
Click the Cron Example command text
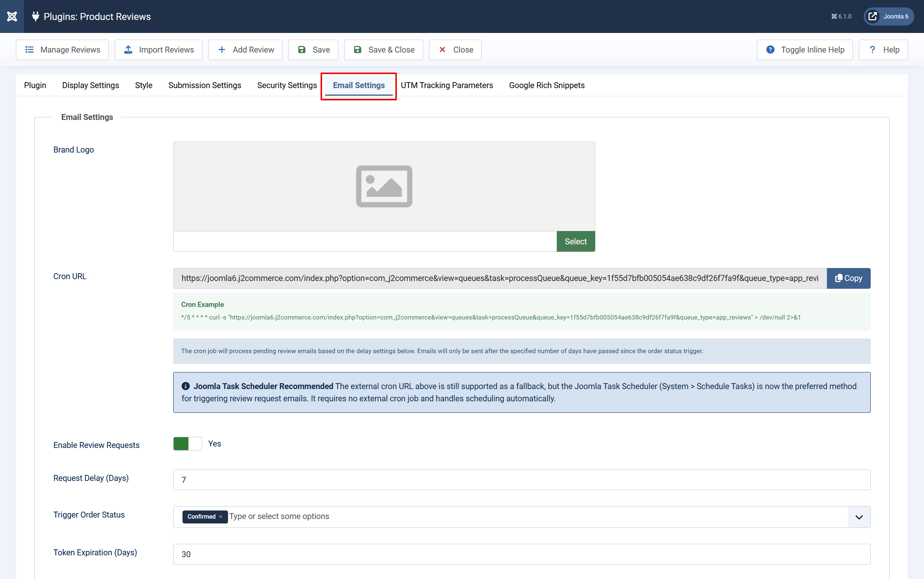point(491,318)
